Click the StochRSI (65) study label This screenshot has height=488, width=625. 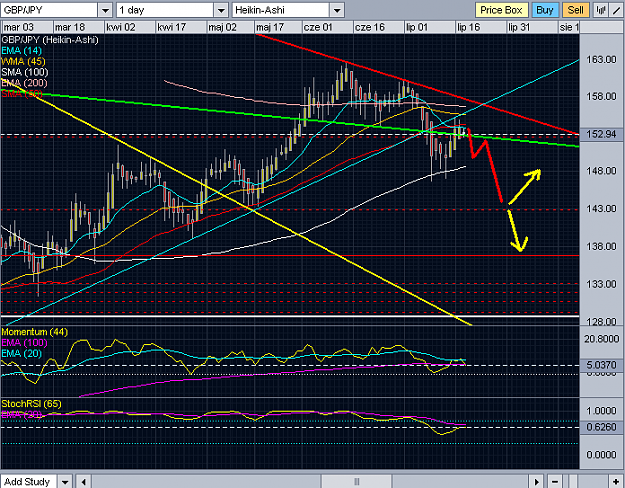pos(31,404)
